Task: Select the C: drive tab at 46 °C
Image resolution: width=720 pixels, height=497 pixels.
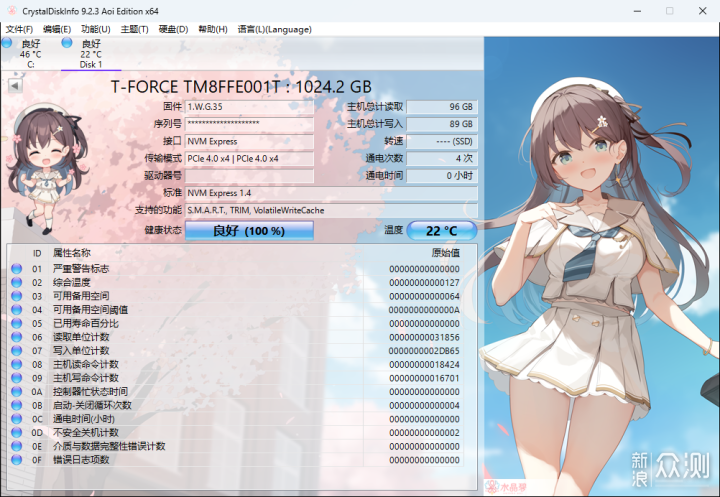Action: [x=30, y=54]
